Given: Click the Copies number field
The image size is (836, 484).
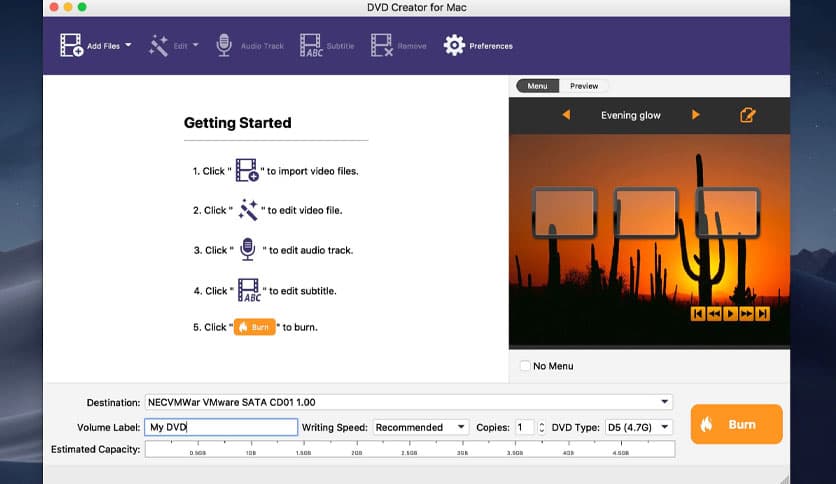Looking at the screenshot, I should [x=525, y=427].
